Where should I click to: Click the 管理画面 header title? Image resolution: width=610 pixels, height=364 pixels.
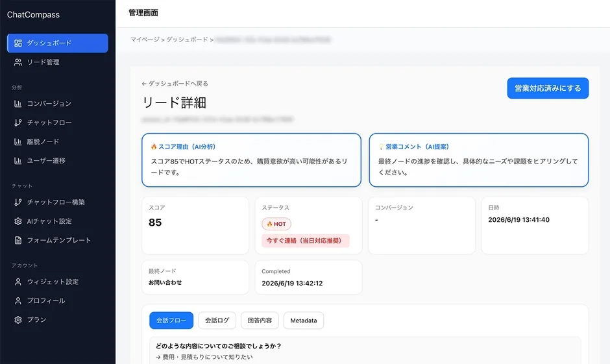[143, 13]
